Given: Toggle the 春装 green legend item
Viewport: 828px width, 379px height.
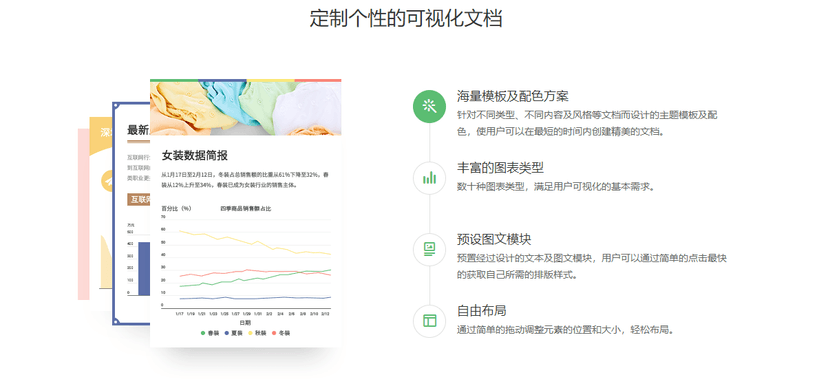Looking at the screenshot, I should 210,333.
